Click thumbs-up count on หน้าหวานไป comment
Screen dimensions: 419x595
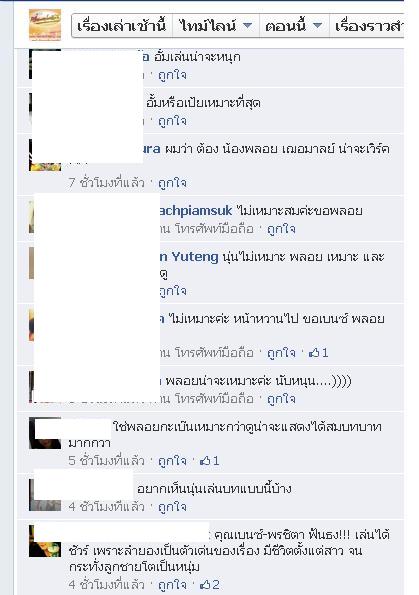pyautogui.click(x=319, y=353)
